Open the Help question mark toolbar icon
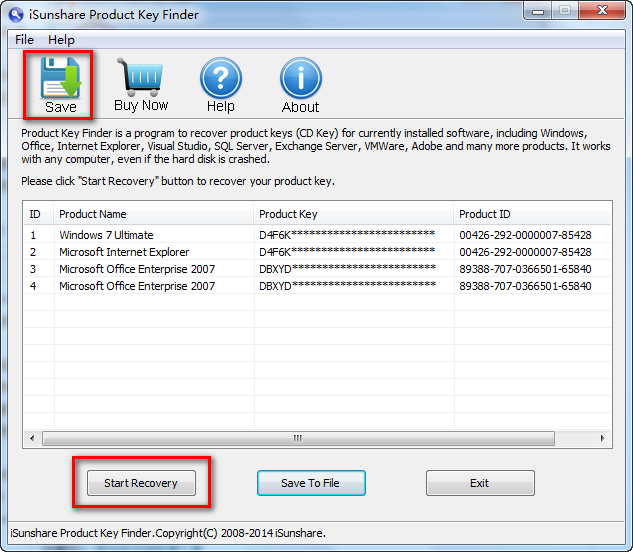The width and height of the screenshot is (633, 552). click(x=221, y=85)
